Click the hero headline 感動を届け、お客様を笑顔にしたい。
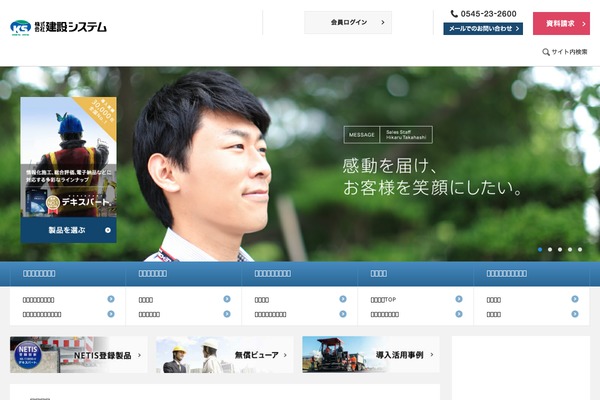 pyautogui.click(x=432, y=177)
